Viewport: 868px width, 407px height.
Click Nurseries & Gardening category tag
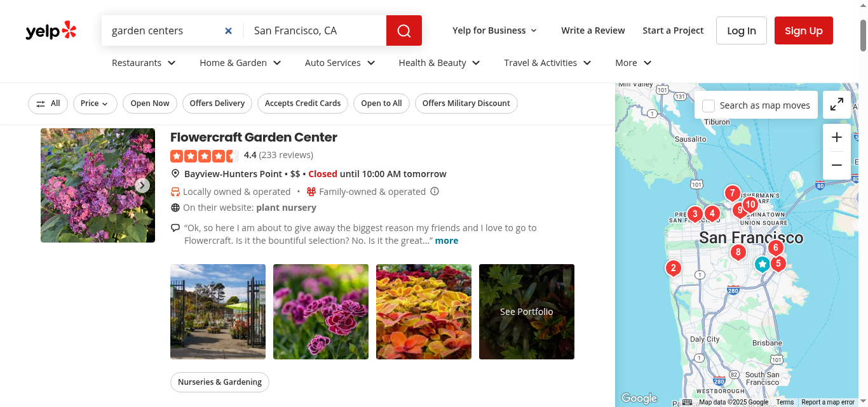pos(220,382)
